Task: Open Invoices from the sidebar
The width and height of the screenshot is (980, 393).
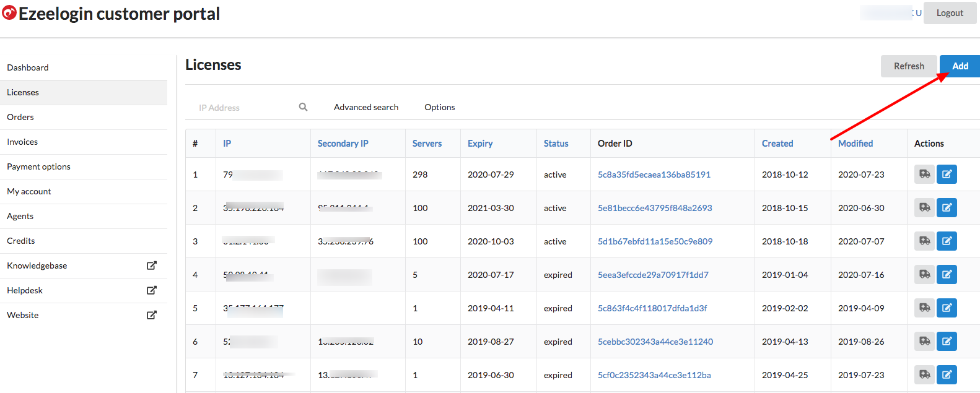Action: coord(84,142)
